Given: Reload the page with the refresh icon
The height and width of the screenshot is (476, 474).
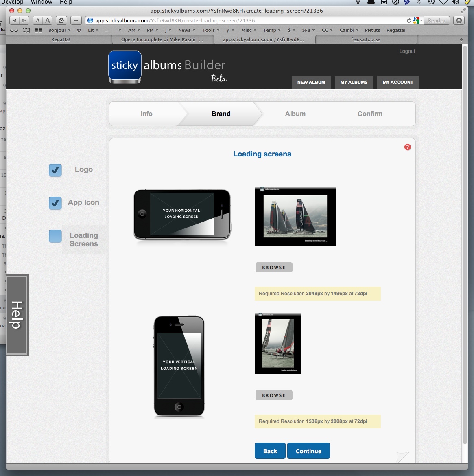Looking at the screenshot, I should (x=408, y=20).
